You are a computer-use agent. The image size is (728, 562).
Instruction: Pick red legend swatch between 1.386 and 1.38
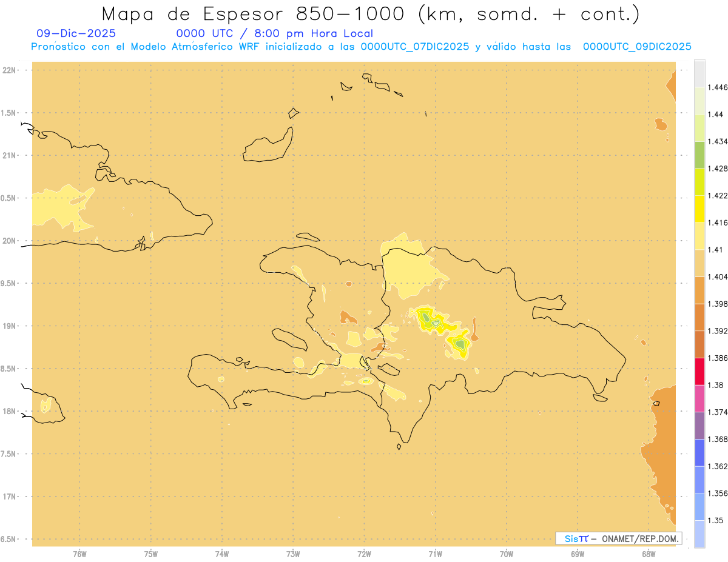click(699, 371)
